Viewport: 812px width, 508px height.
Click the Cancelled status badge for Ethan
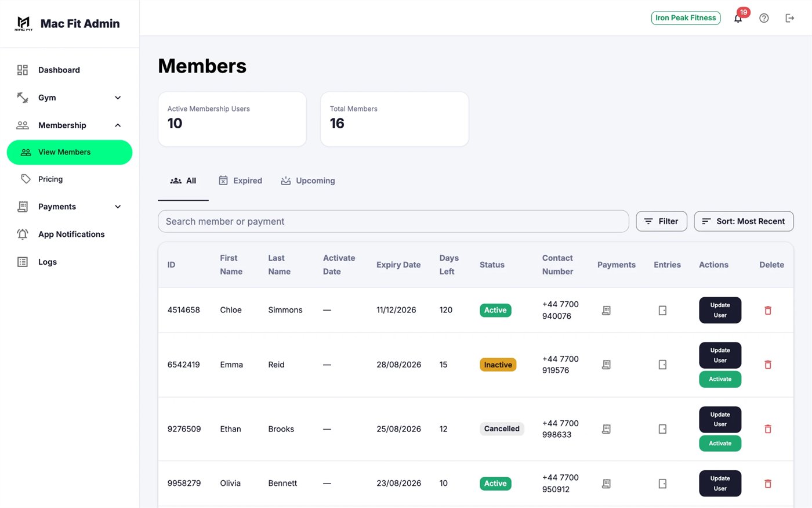click(x=502, y=429)
